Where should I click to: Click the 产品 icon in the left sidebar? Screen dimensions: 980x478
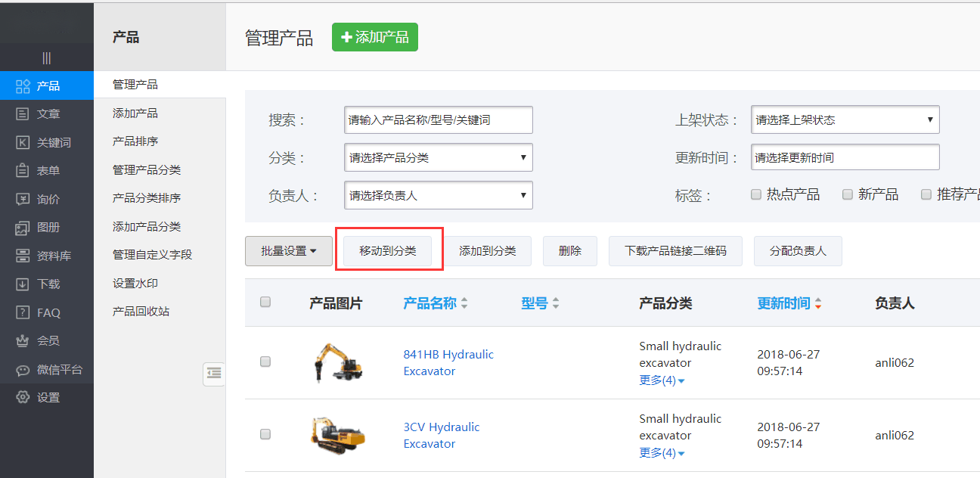[x=23, y=85]
